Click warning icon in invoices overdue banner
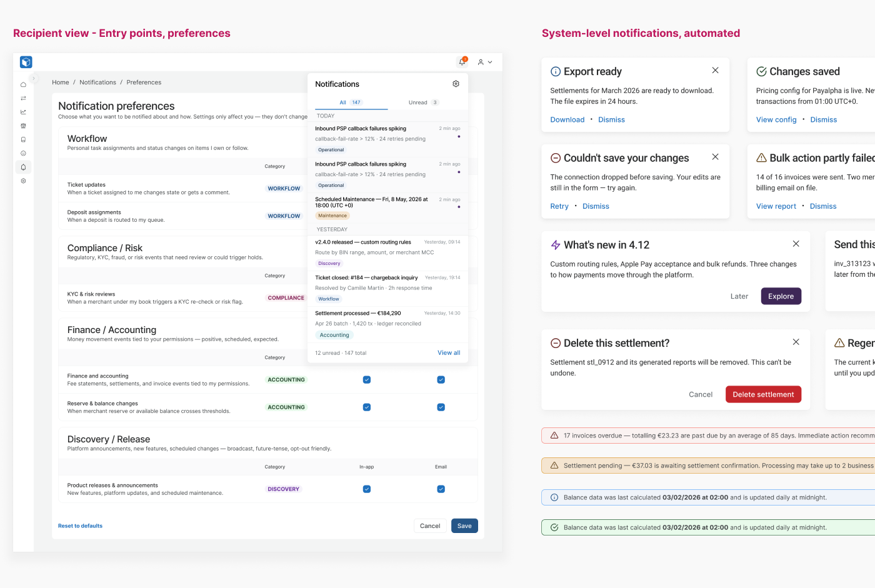 (x=554, y=436)
